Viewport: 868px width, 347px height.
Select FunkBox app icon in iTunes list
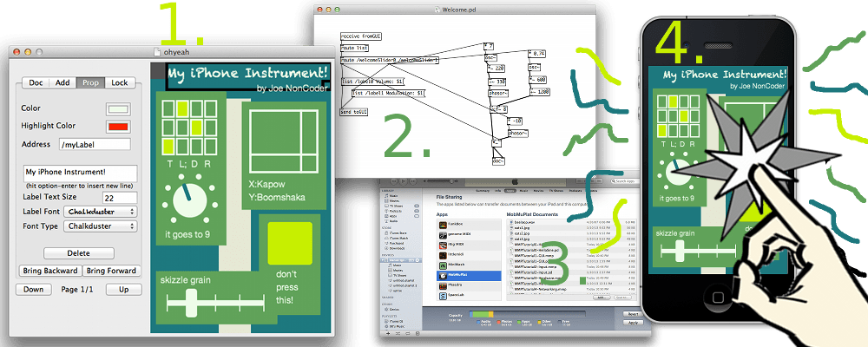click(x=443, y=226)
